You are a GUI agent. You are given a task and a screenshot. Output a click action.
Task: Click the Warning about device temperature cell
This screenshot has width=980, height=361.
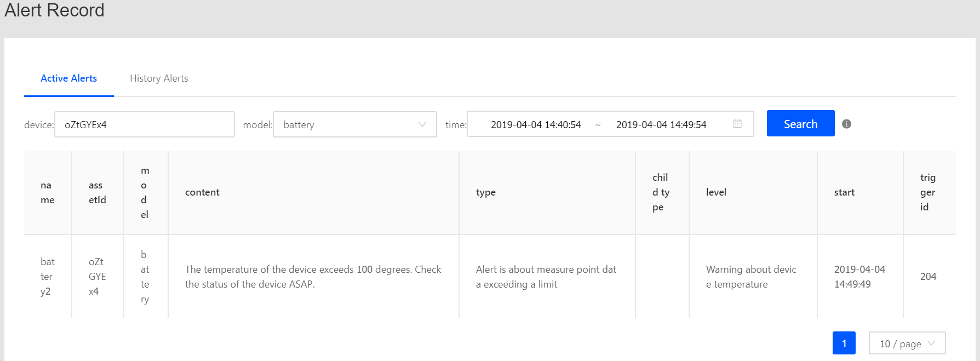[750, 277]
